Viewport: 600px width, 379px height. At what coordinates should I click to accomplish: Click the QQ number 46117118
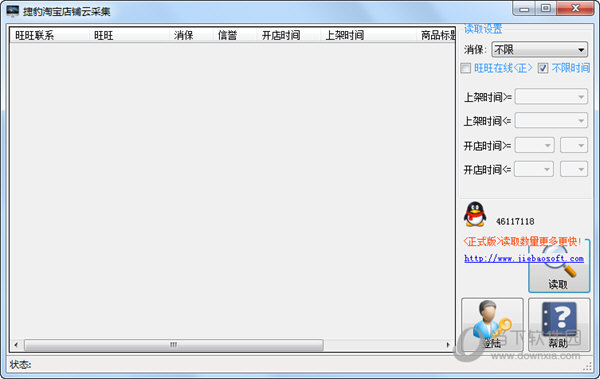point(515,221)
